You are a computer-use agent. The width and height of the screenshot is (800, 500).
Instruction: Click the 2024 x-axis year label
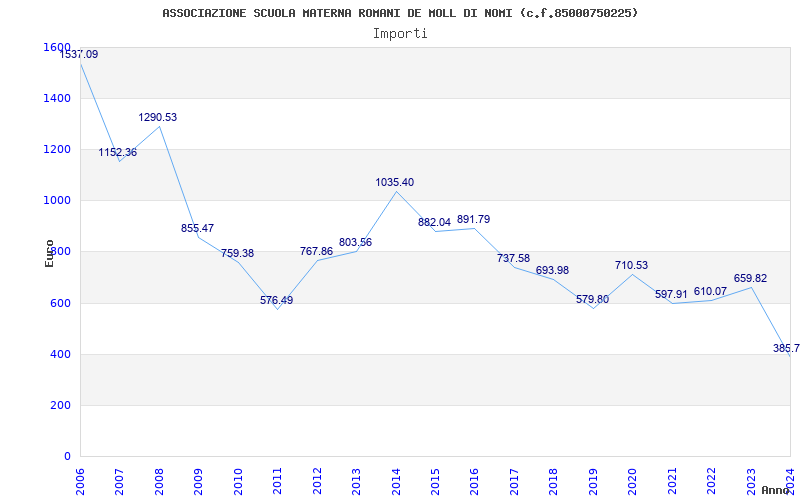point(790,481)
